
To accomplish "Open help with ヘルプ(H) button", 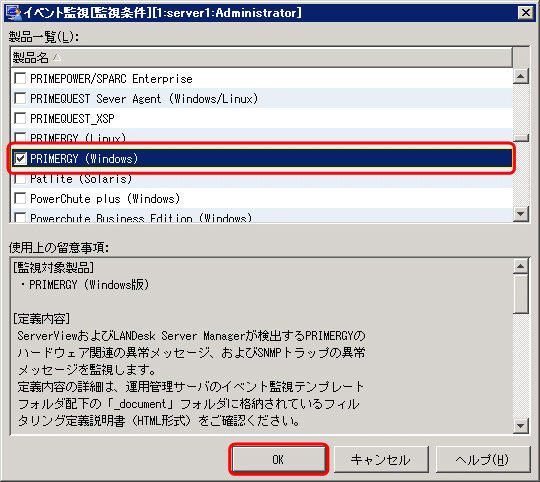I will [x=482, y=459].
